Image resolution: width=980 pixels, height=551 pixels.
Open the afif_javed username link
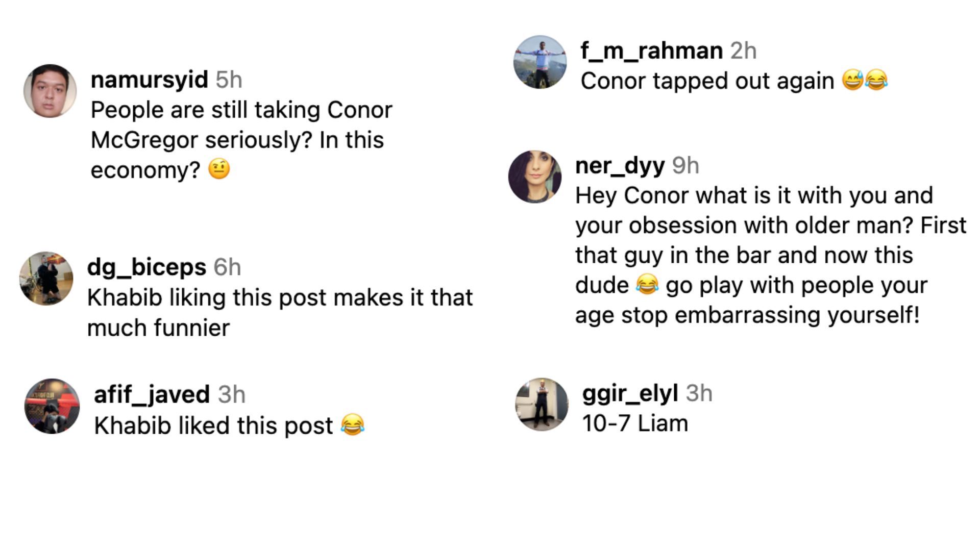pos(152,394)
